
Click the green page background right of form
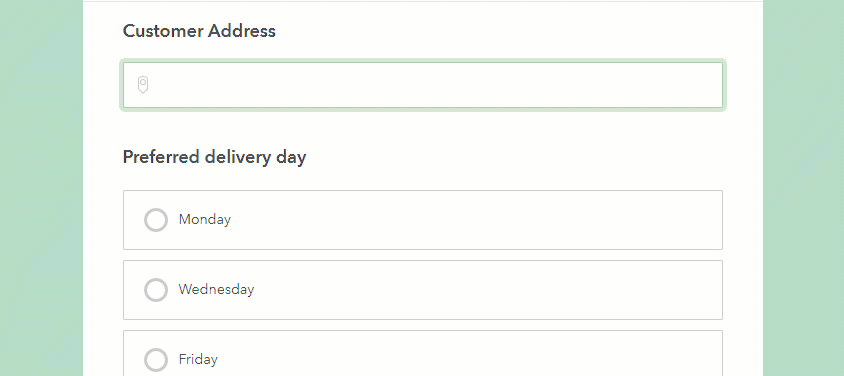[x=804, y=188]
